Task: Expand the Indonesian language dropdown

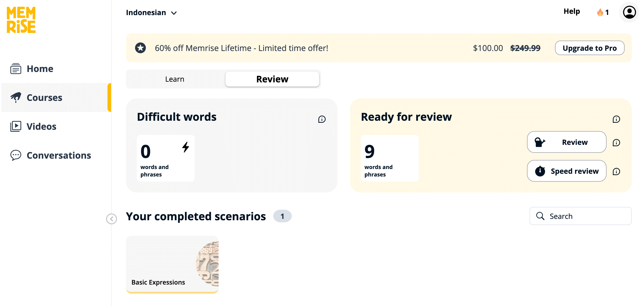Action: click(152, 12)
